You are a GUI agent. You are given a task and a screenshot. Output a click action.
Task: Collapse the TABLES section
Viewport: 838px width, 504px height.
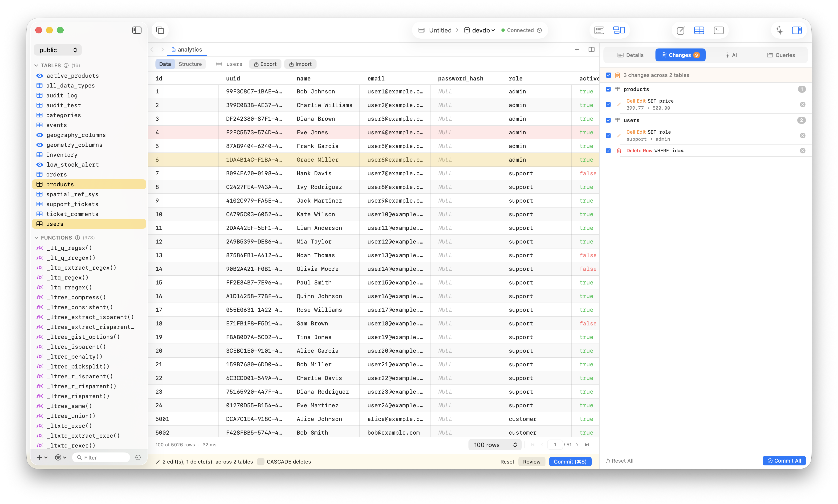36,65
